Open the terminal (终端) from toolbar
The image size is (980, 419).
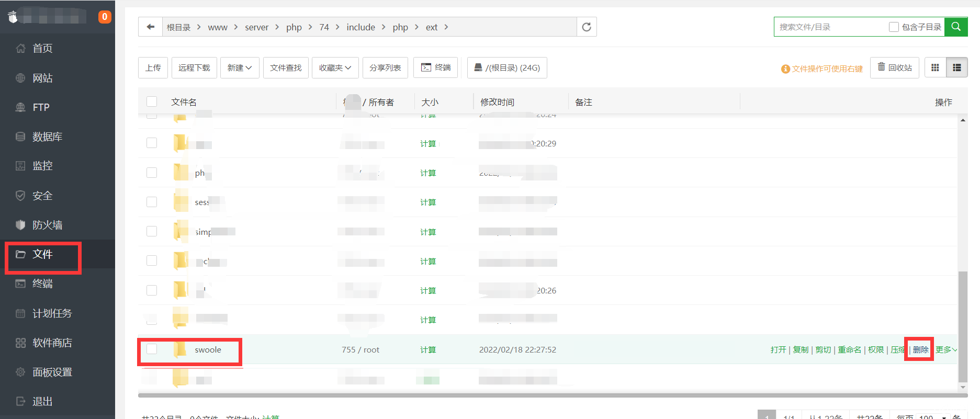[x=436, y=67]
